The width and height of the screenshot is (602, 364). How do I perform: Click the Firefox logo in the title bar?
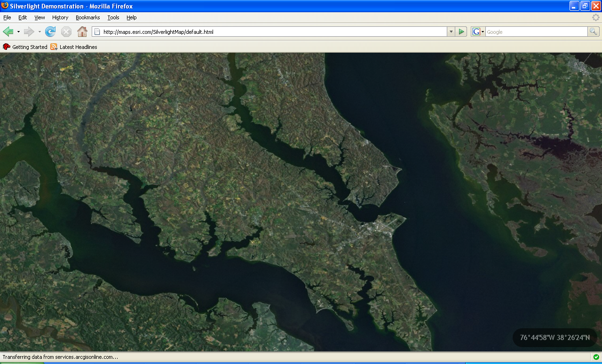coord(5,6)
